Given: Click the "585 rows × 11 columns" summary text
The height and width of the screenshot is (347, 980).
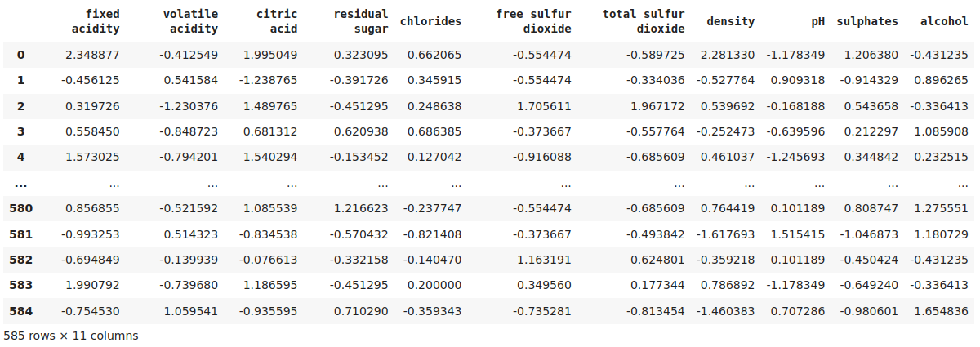Looking at the screenshot, I should (71, 336).
